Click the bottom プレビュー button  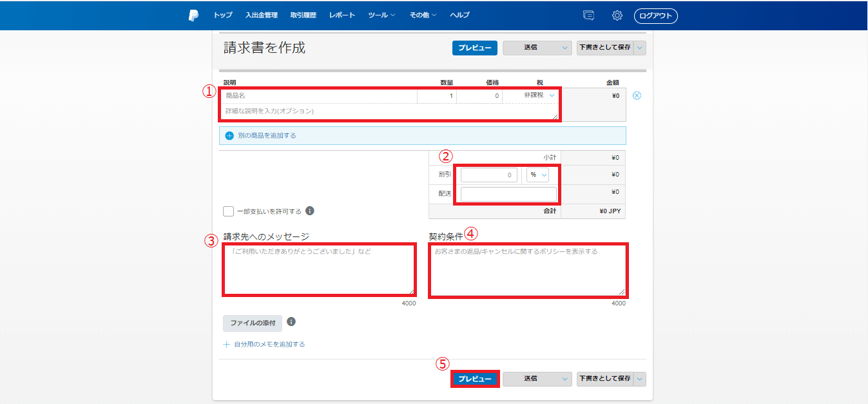pos(474,379)
